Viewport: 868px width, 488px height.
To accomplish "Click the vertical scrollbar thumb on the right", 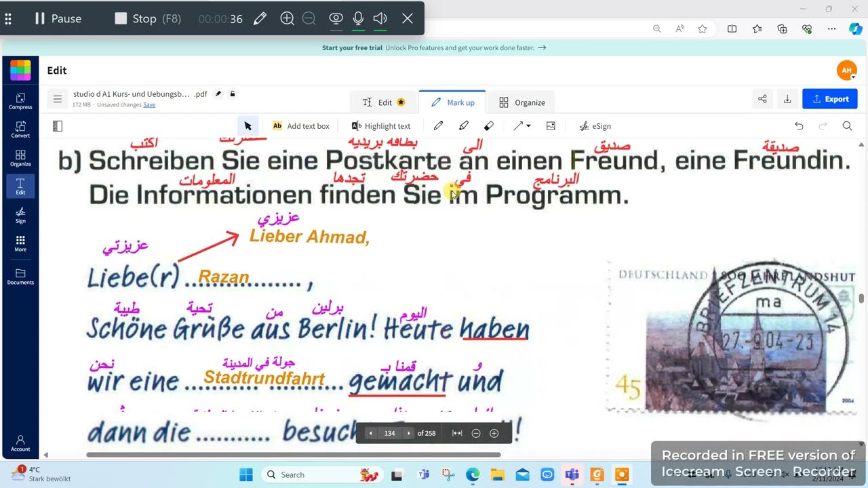I will (862, 298).
